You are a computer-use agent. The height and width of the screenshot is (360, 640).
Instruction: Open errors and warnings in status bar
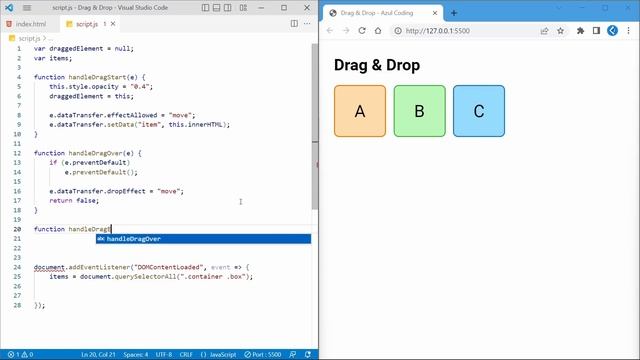pyautogui.click(x=20, y=355)
